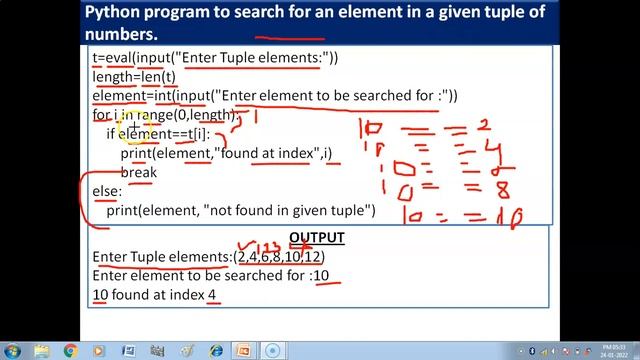Open Windows Media Player taskbar icon
The height and width of the screenshot is (360, 640).
pos(98,351)
